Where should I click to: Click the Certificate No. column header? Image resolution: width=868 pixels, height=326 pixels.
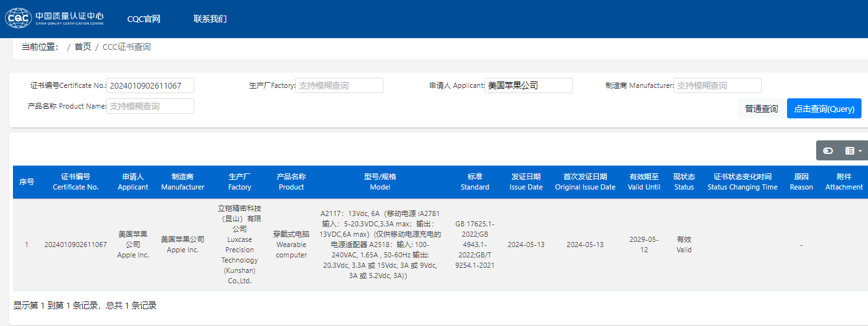pyautogui.click(x=76, y=182)
